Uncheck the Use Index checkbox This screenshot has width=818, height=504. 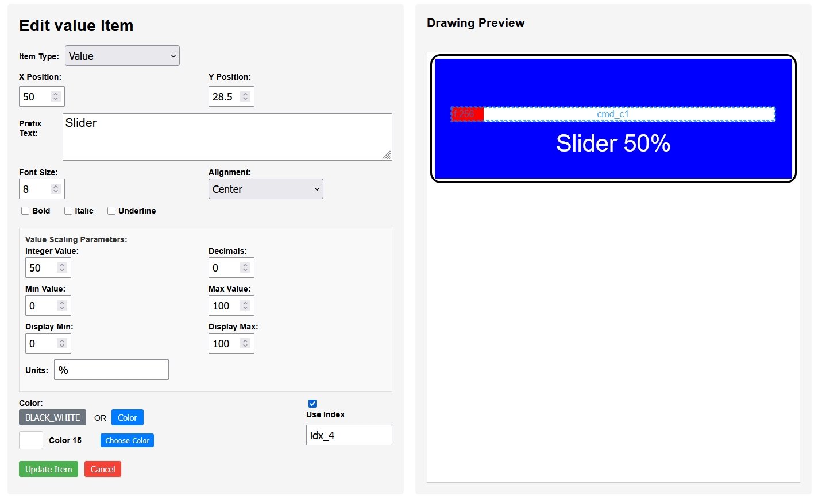click(312, 404)
